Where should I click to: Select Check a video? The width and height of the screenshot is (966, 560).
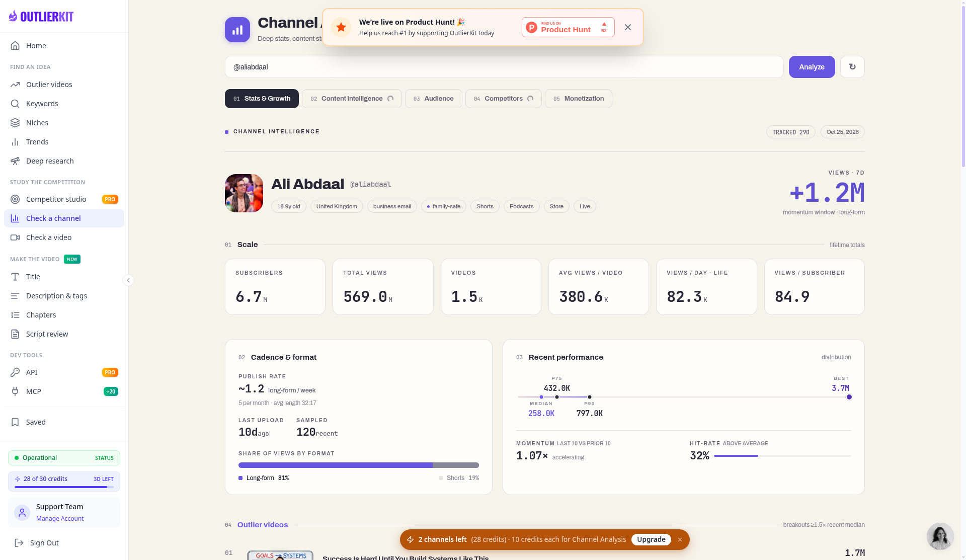pyautogui.click(x=64, y=237)
